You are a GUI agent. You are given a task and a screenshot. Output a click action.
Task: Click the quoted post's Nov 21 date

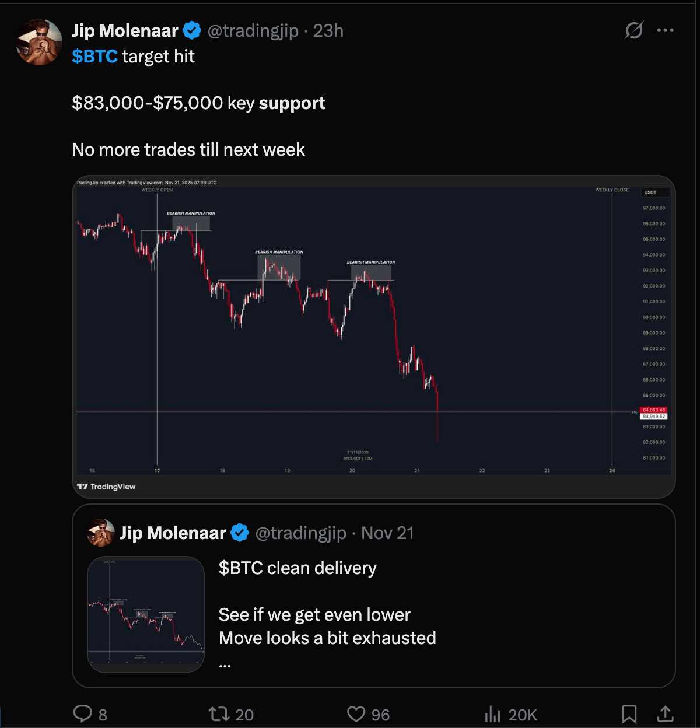coord(387,533)
